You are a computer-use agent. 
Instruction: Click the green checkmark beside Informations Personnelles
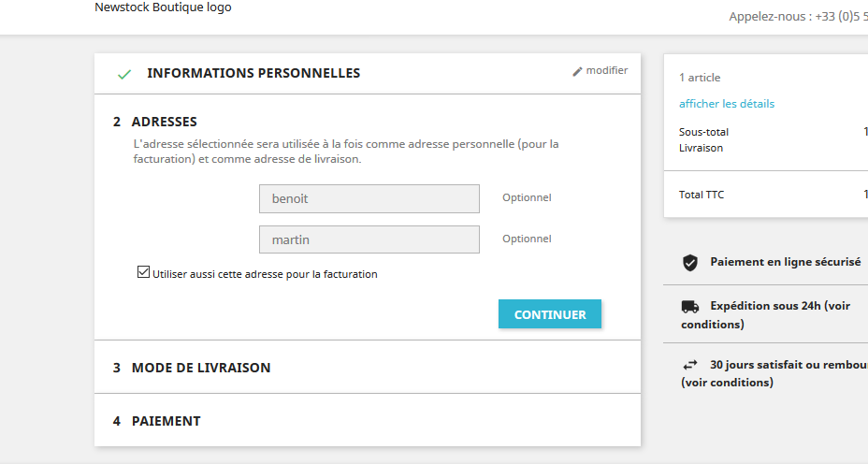coord(123,74)
